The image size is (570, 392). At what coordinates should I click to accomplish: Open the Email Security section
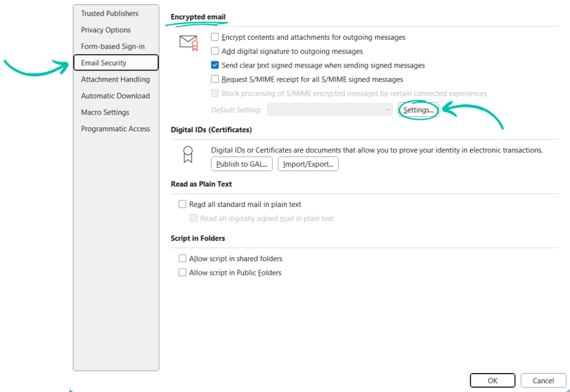(x=115, y=63)
